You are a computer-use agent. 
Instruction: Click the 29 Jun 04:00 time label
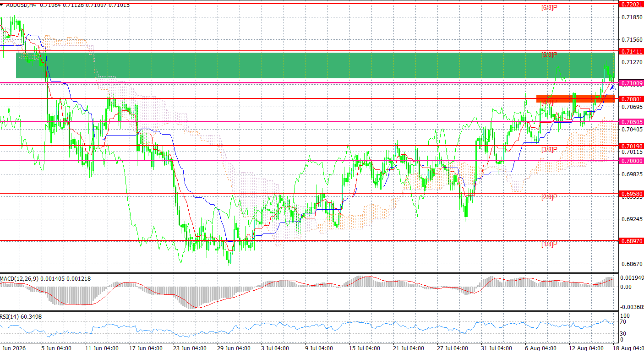pyautogui.click(x=234, y=348)
